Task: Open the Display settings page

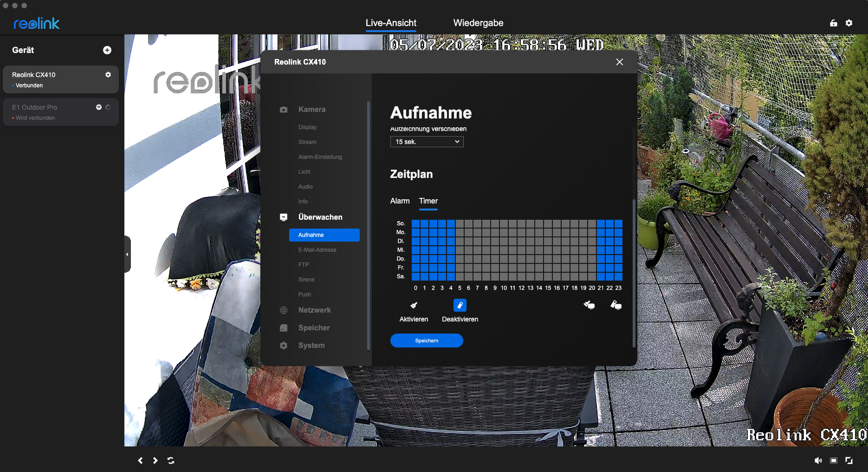Action: (x=307, y=127)
